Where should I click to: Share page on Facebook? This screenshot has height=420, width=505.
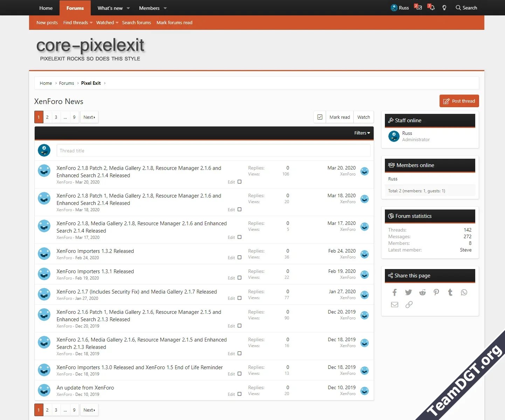pyautogui.click(x=395, y=292)
